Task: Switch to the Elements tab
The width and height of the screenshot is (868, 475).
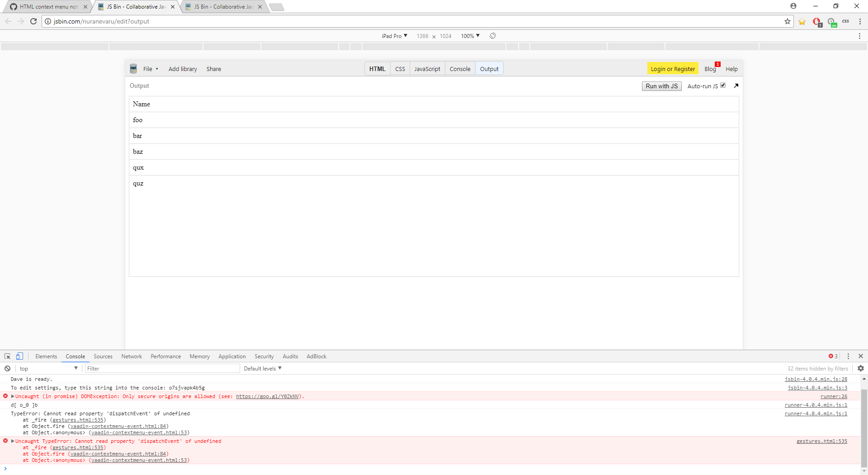Action: 46,356
